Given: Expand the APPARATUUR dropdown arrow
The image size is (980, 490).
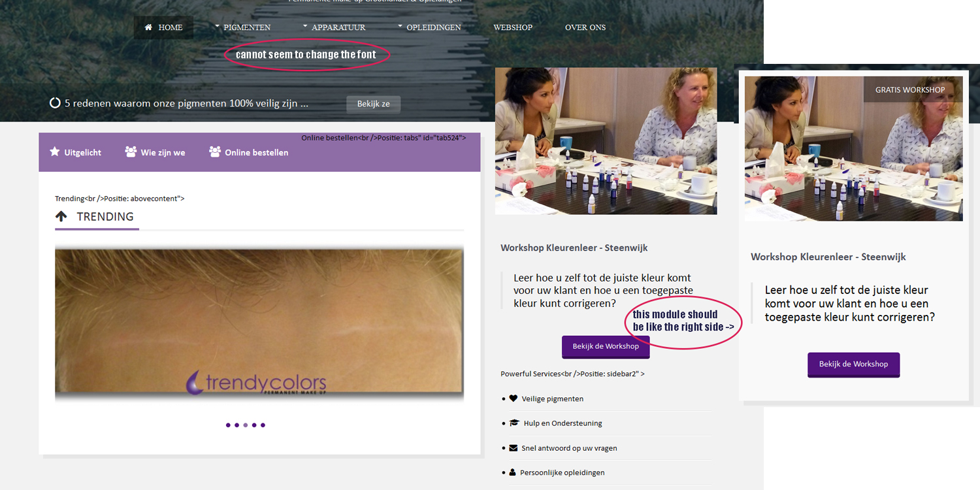Looking at the screenshot, I should pos(305,26).
